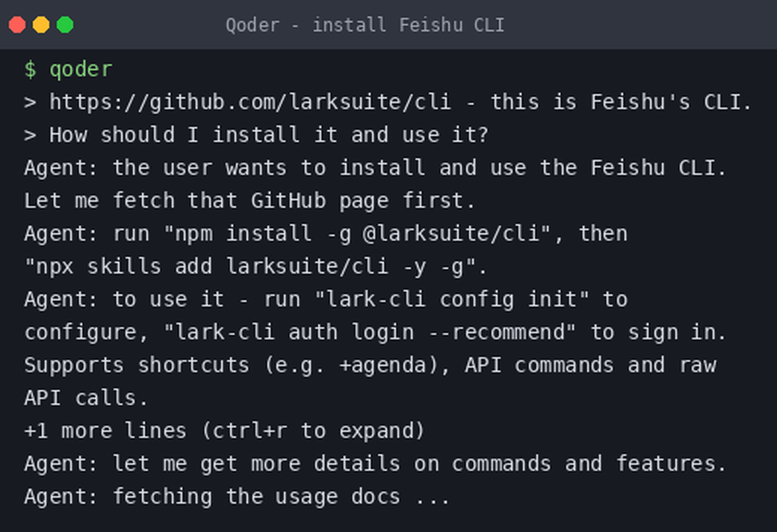The width and height of the screenshot is (777, 532).
Task: Expand '+1 more lines (ctrl+r to expand)'
Action: [224, 431]
